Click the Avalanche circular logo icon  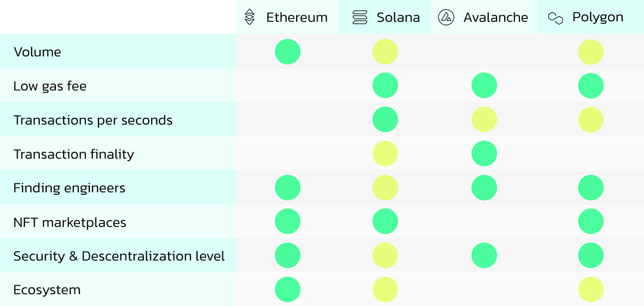pos(446,18)
